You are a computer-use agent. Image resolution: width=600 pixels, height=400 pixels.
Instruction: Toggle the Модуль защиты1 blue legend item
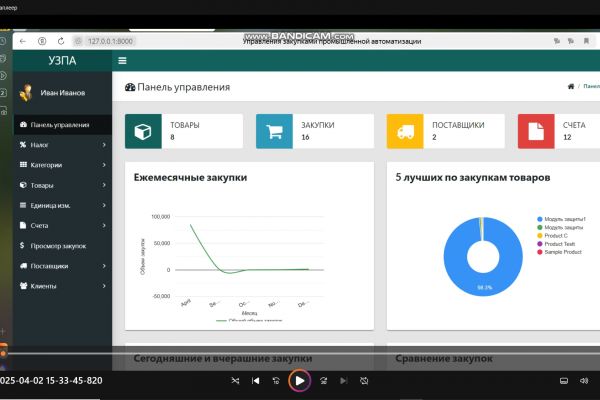tap(561, 219)
